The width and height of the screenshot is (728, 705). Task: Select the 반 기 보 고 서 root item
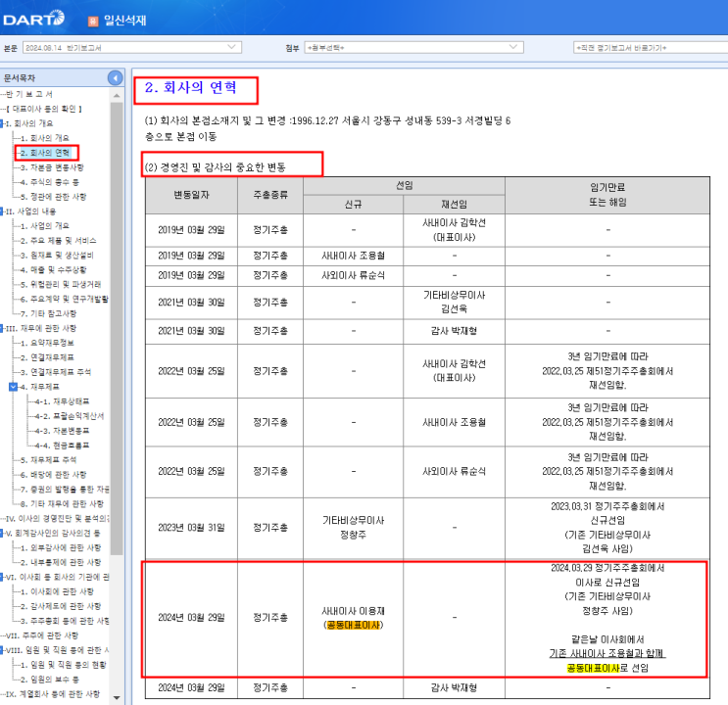point(29,94)
